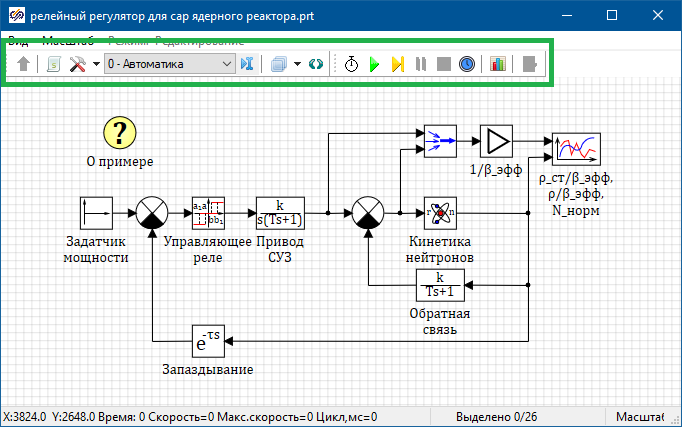The image size is (682, 427).
Task: Open the plot block showing N_норм graphs
Action: tap(575, 148)
